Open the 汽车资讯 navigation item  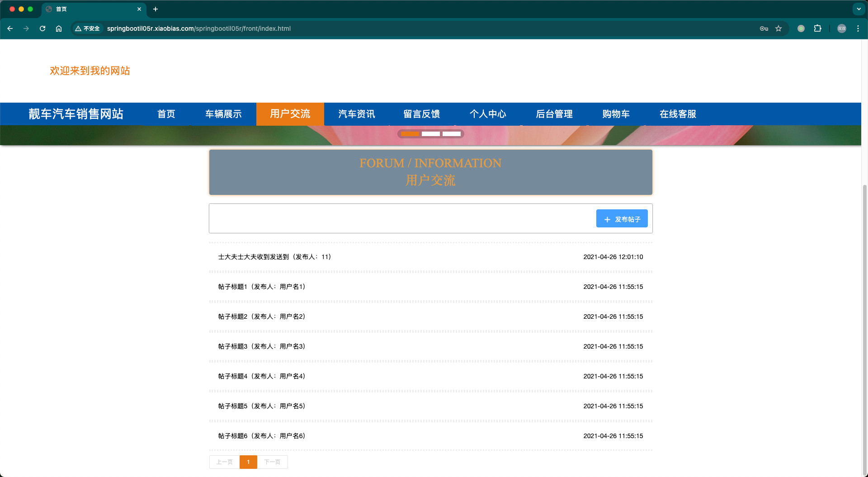[x=357, y=114]
